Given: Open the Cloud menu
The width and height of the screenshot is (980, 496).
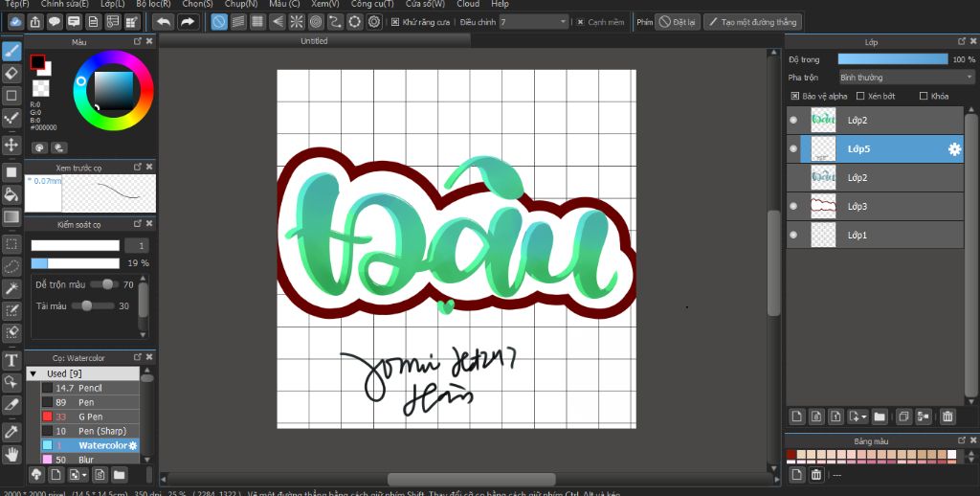Looking at the screenshot, I should click(x=468, y=4).
